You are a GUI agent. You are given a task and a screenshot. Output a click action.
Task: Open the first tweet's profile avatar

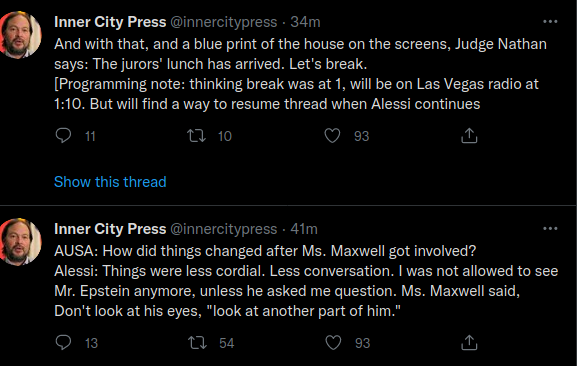[x=20, y=35]
